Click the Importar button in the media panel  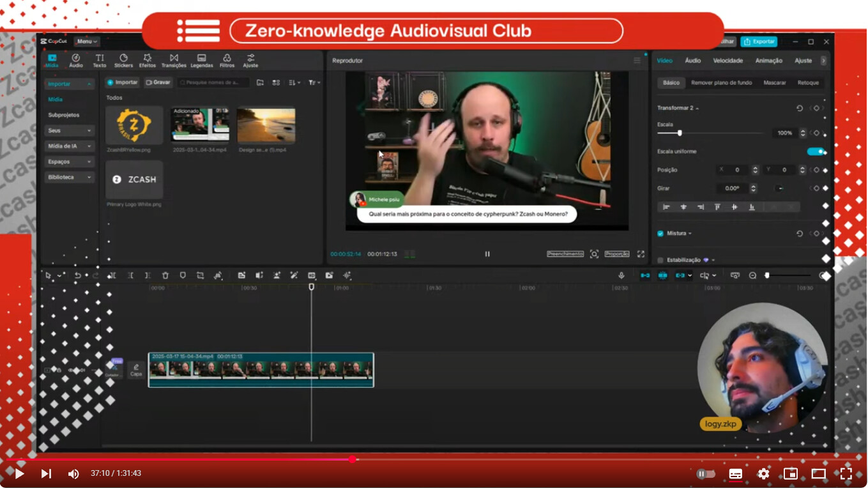click(x=122, y=82)
